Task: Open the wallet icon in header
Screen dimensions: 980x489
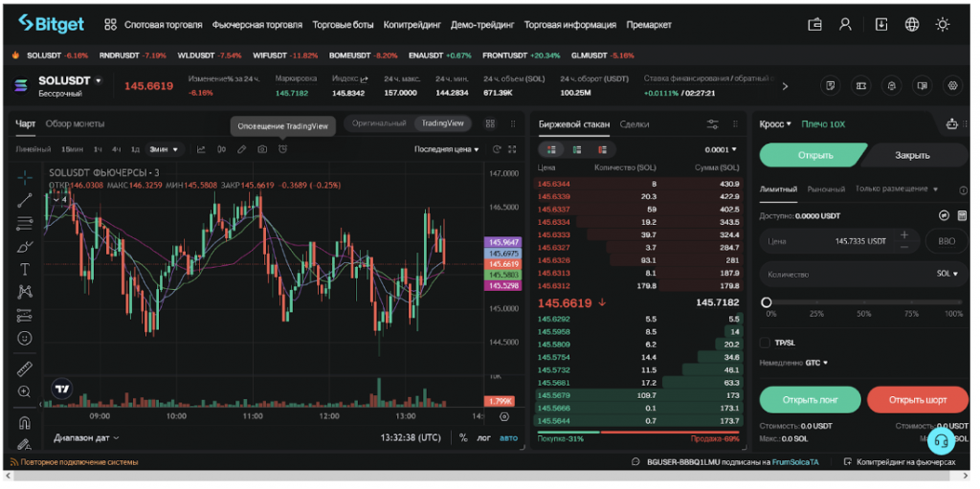Action: [x=815, y=24]
